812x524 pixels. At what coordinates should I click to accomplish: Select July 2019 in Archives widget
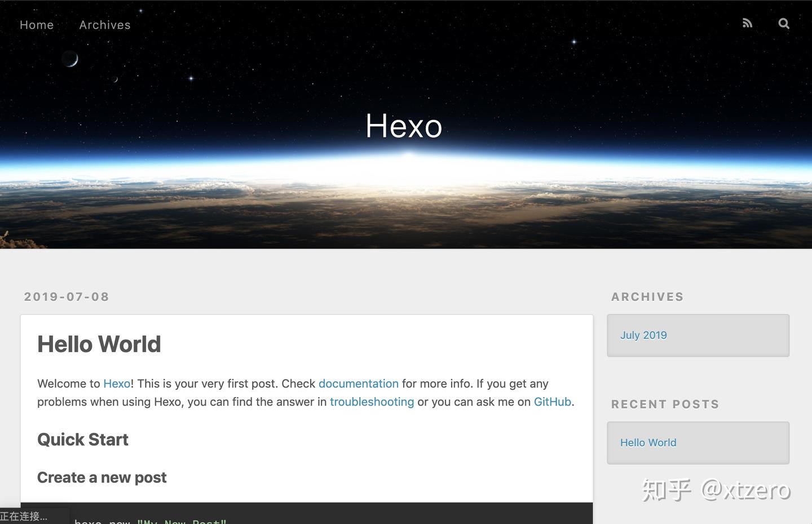[x=643, y=335]
